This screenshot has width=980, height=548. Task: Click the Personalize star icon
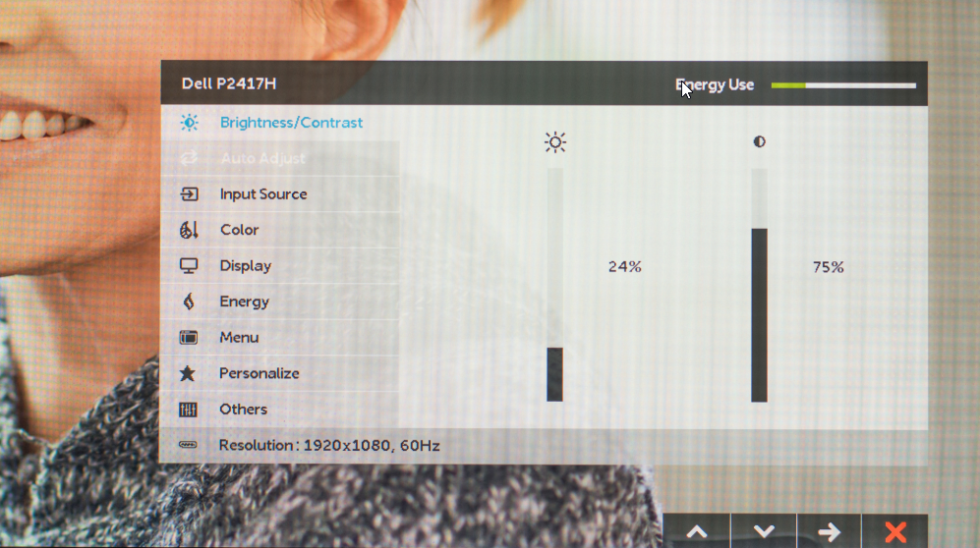pyautogui.click(x=188, y=373)
